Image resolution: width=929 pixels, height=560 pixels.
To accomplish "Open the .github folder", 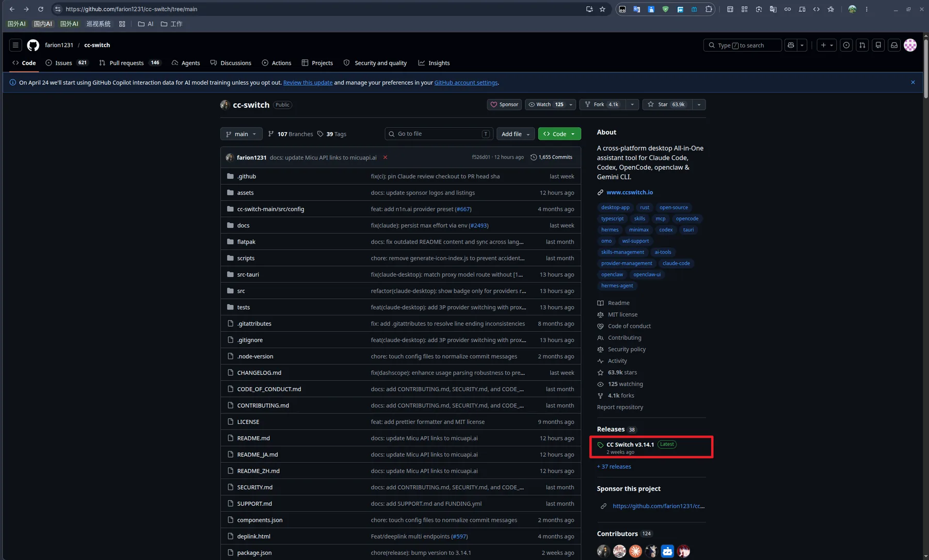I will pos(247,177).
